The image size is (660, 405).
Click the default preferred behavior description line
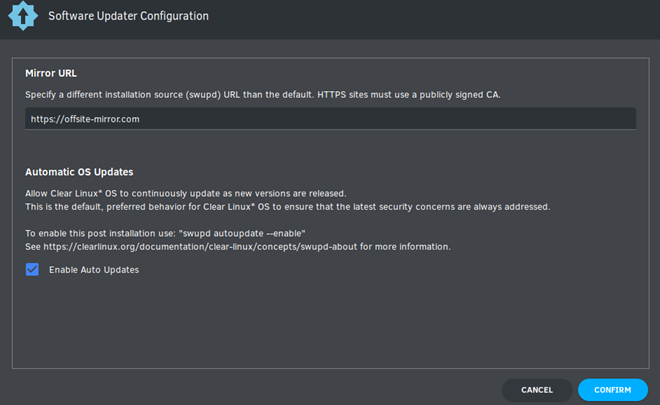tap(287, 207)
